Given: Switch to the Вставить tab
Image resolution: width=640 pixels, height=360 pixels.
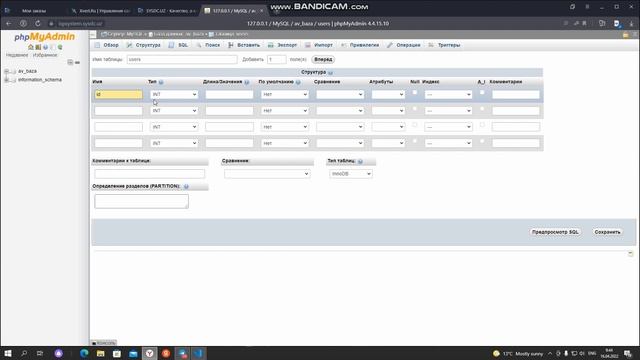Looking at the screenshot, I should [x=244, y=45].
